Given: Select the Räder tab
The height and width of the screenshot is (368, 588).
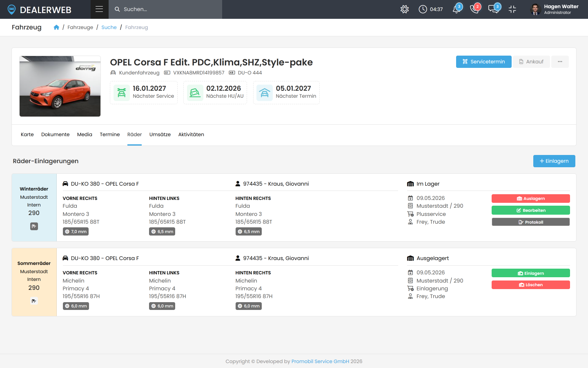Looking at the screenshot, I should coord(134,135).
